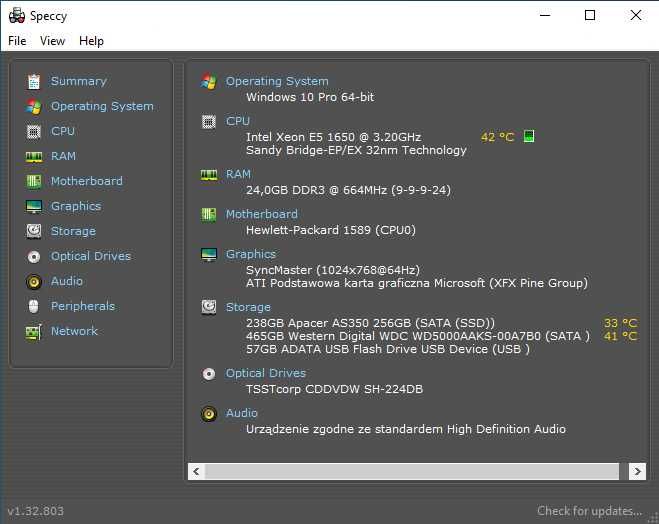Click the right arrow of horizontal scrollbar
659x524 pixels.
(637, 471)
